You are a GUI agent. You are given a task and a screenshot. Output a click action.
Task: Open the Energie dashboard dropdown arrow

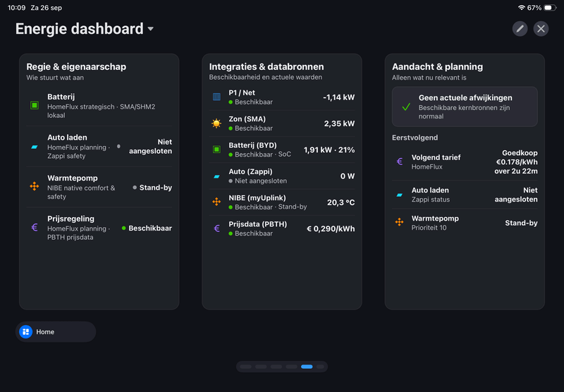[151, 29]
